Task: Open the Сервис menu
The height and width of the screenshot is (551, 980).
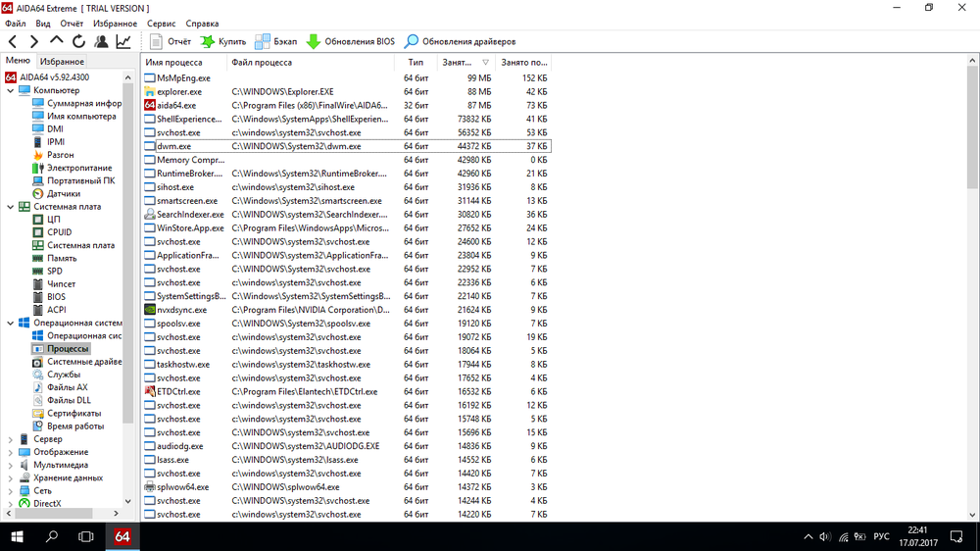Action: click(x=162, y=23)
